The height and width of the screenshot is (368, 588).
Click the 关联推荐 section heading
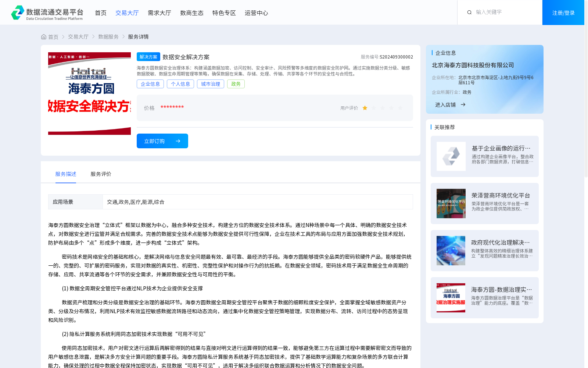pos(445,127)
